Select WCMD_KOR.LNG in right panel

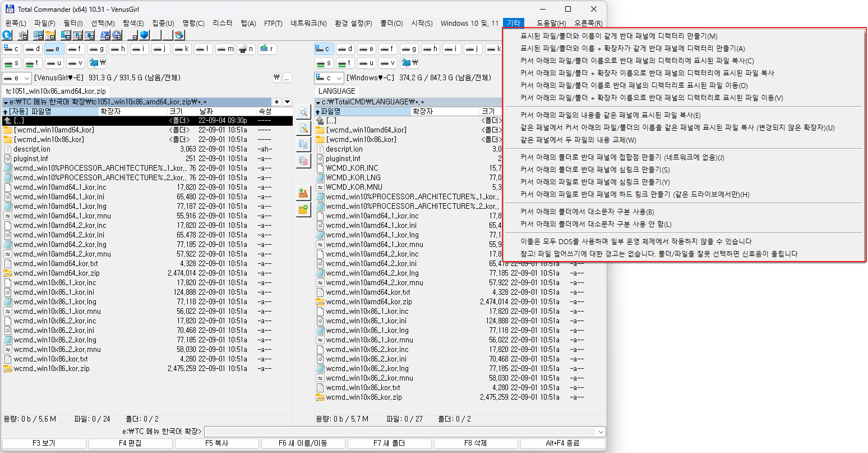point(352,178)
